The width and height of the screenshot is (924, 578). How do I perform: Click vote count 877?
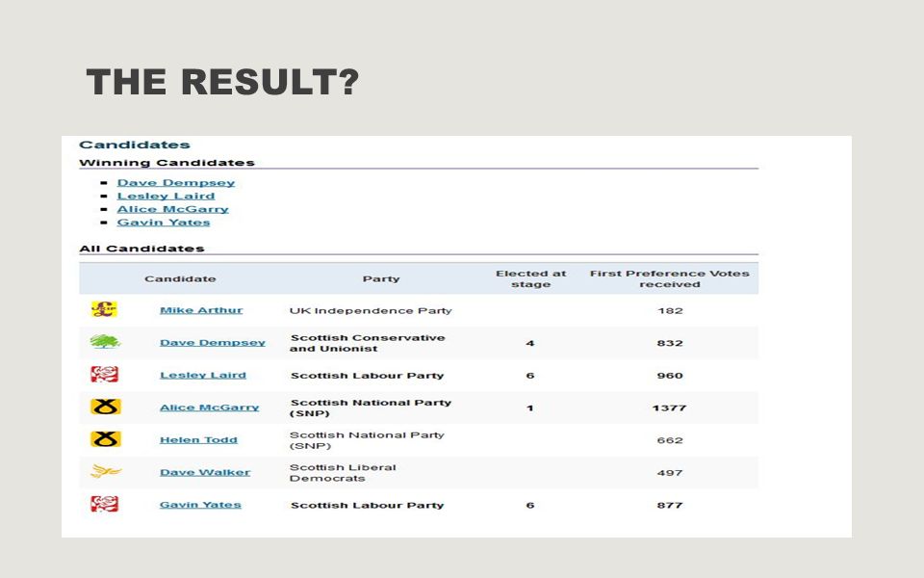670,506
